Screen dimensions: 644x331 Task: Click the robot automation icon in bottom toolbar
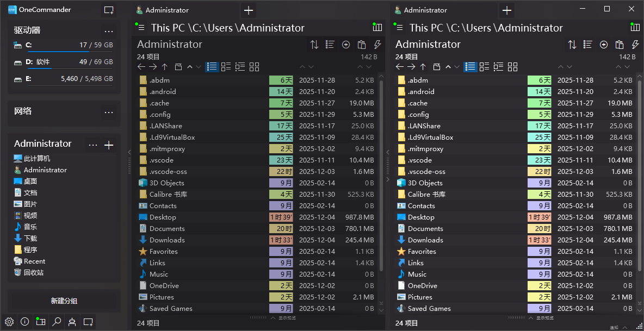(72, 321)
